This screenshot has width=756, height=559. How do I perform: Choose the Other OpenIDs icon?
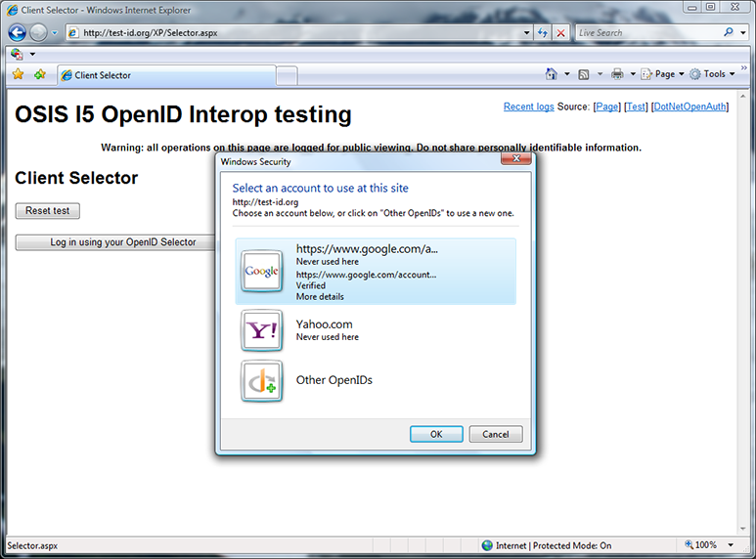click(x=262, y=381)
